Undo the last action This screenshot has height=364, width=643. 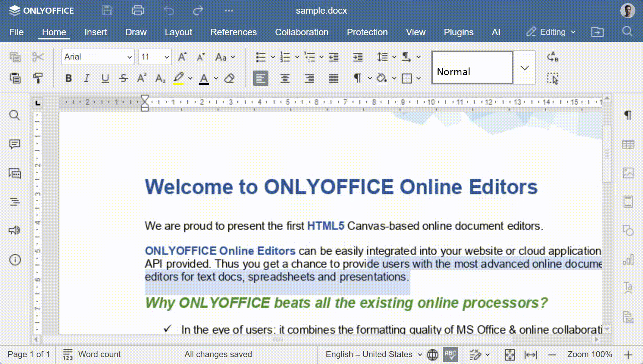pyautogui.click(x=169, y=10)
